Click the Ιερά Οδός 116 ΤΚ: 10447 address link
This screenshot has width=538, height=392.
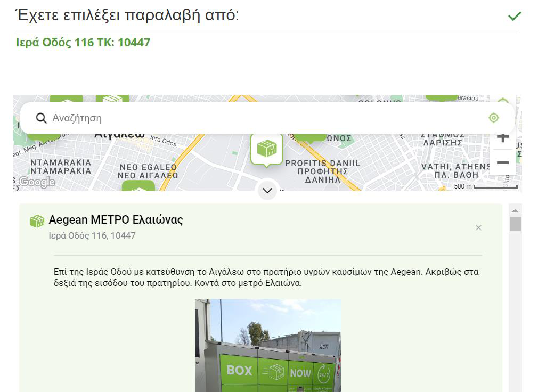[83, 43]
